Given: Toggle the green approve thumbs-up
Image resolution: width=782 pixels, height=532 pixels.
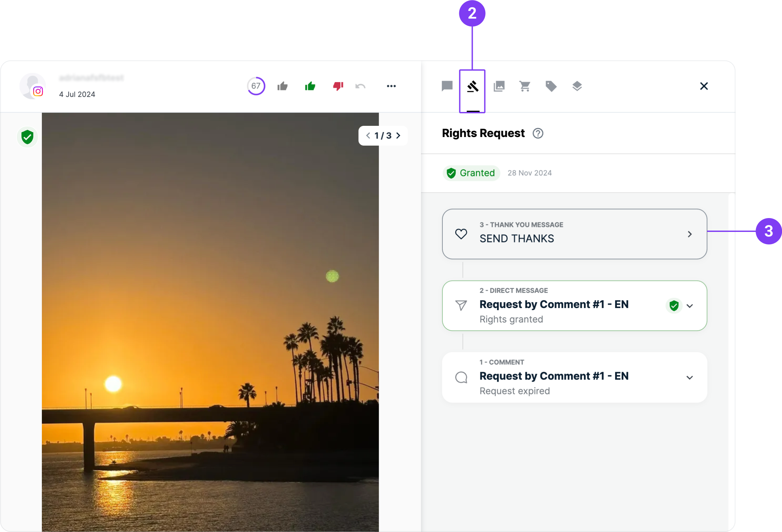Looking at the screenshot, I should (x=310, y=86).
